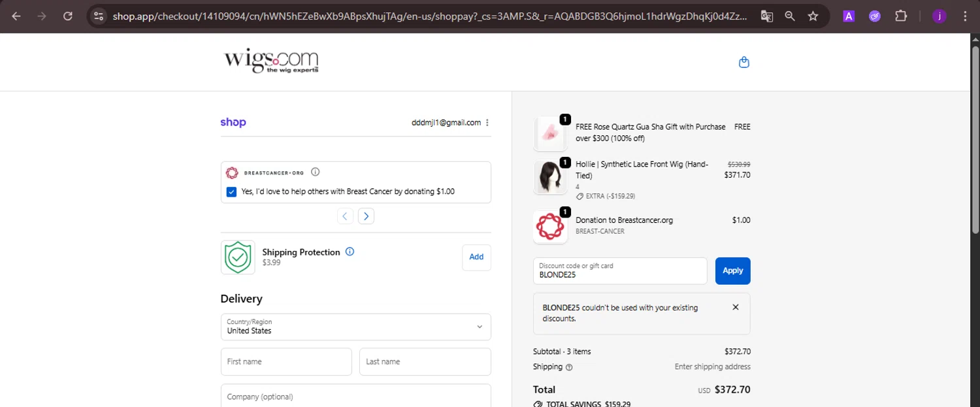This screenshot has width=980, height=407.
Task: Click the Total amount $372.70
Action: click(x=732, y=390)
